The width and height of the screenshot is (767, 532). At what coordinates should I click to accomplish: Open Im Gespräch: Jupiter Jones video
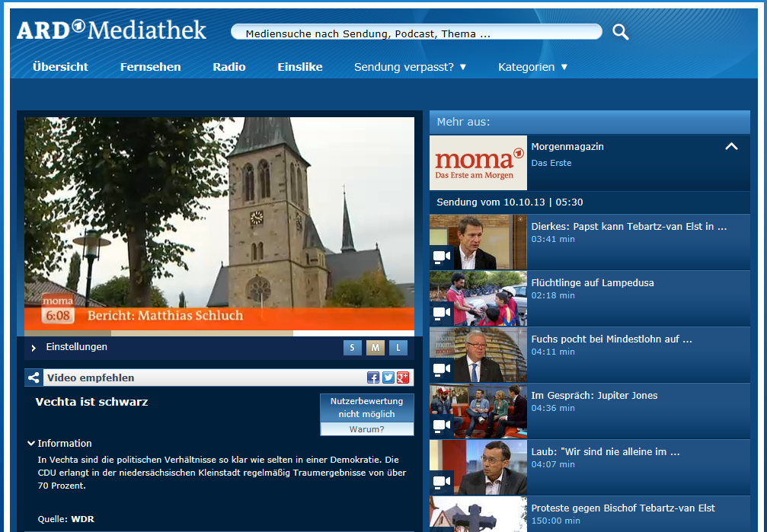pos(594,395)
